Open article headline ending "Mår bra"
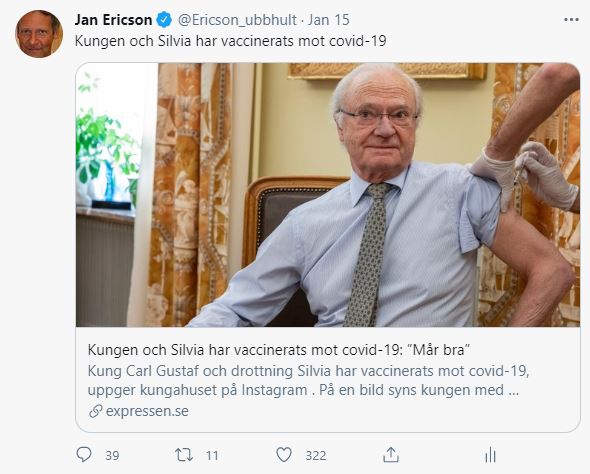 pyautogui.click(x=279, y=350)
